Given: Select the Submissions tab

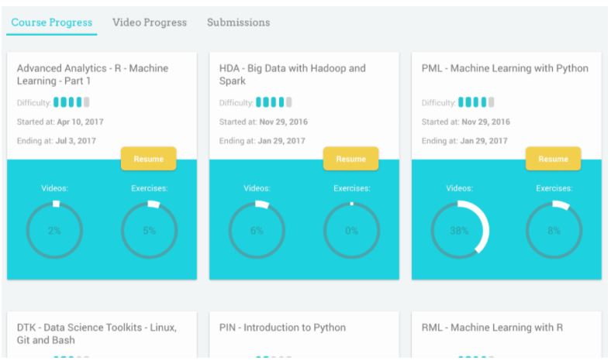Looking at the screenshot, I should tap(239, 22).
